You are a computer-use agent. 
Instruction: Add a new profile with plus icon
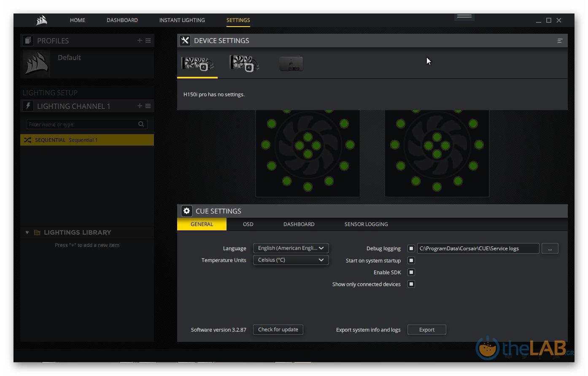pos(140,41)
